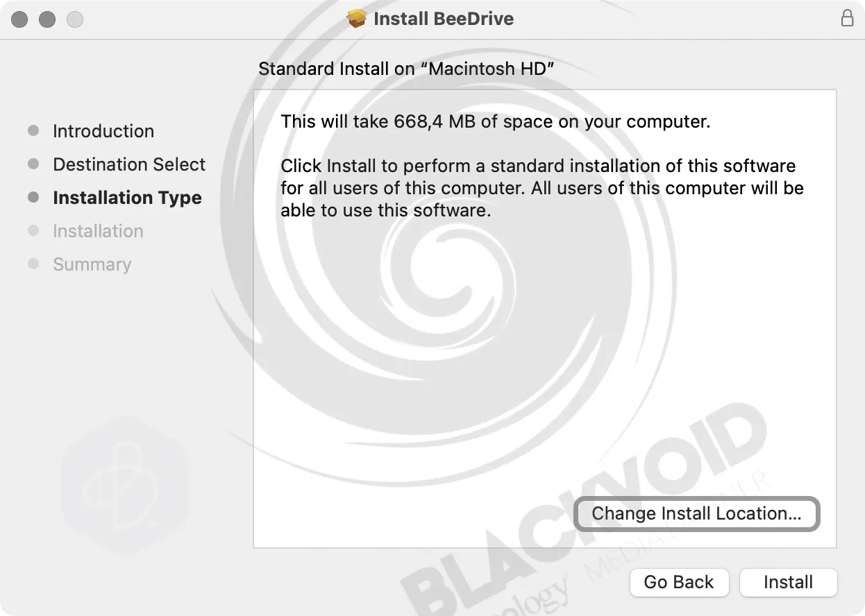
Task: Close the installer window with red button
Action: 19,19
